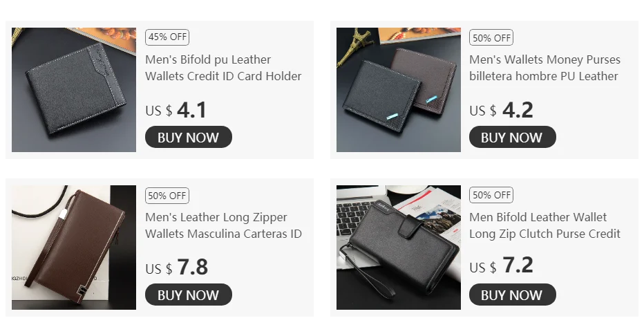Image resolution: width=644 pixels, height=336 pixels.
Task: Open the black bifold wallet product image
Action: (x=74, y=90)
